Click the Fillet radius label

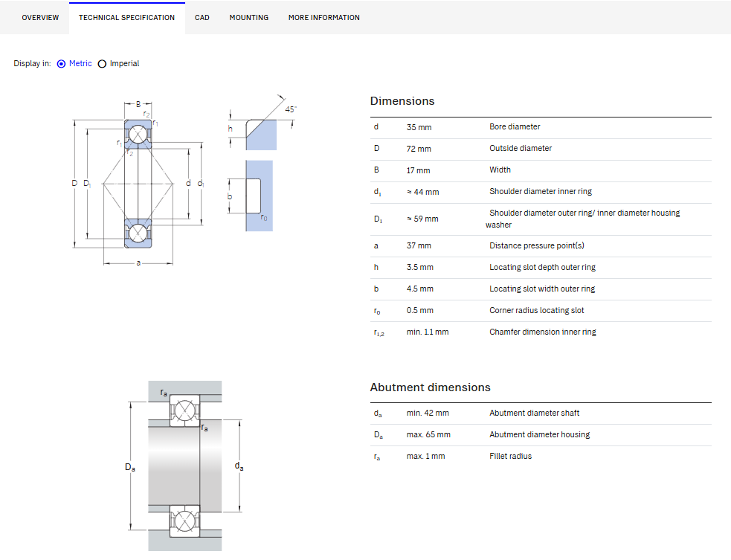(510, 456)
